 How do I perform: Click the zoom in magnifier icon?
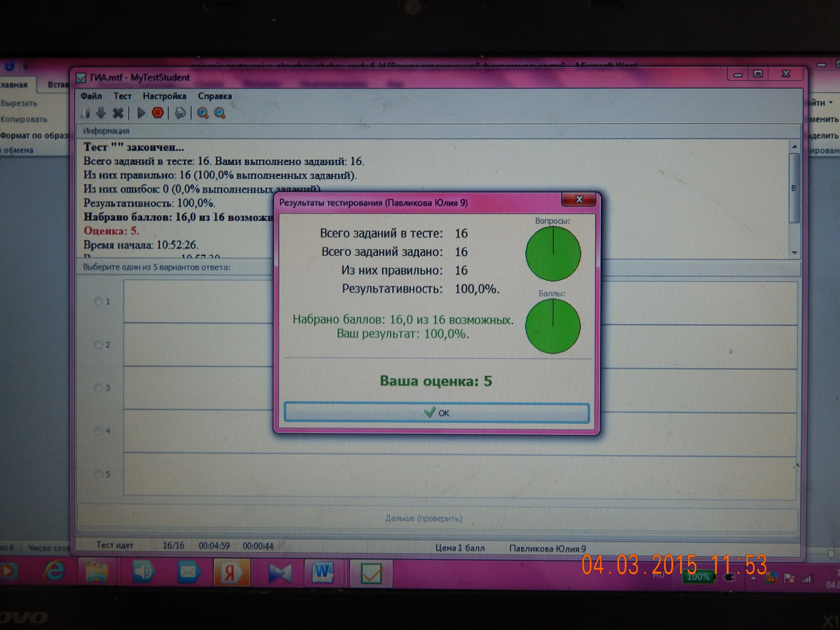point(202,113)
